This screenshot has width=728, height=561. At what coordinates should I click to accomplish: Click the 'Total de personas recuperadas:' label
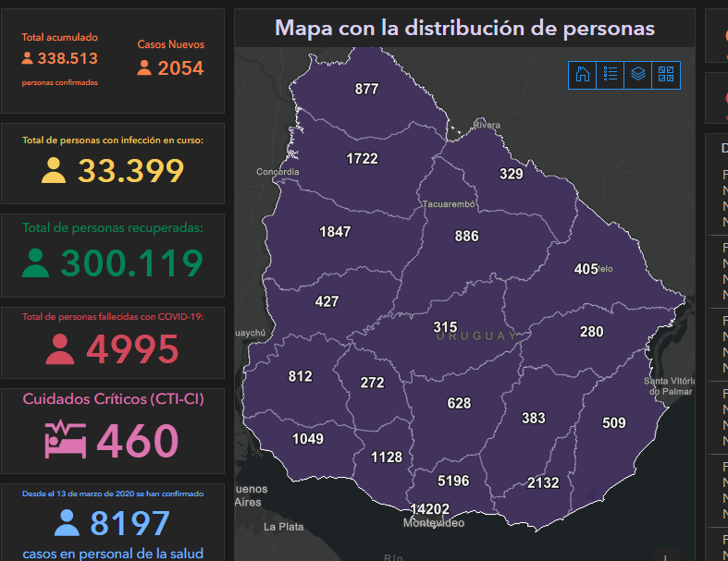[x=113, y=228]
